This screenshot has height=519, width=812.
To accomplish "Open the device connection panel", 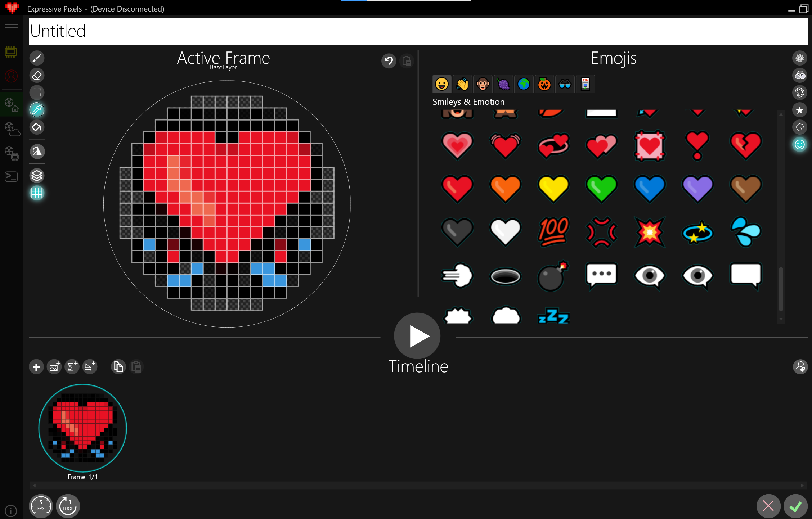I will [x=11, y=51].
